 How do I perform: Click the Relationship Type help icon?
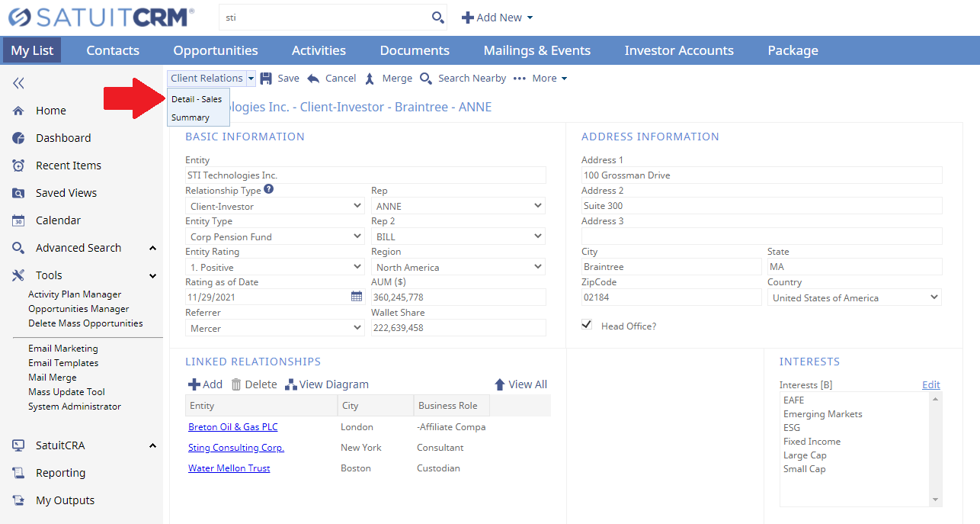coord(269,189)
